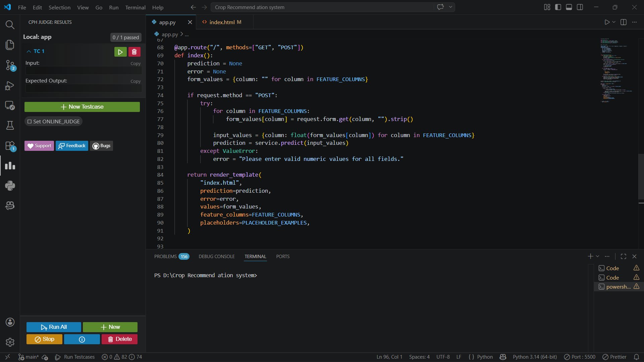This screenshot has height=362, width=644.
Task: Open the run file dropdown arrow
Action: [614, 22]
